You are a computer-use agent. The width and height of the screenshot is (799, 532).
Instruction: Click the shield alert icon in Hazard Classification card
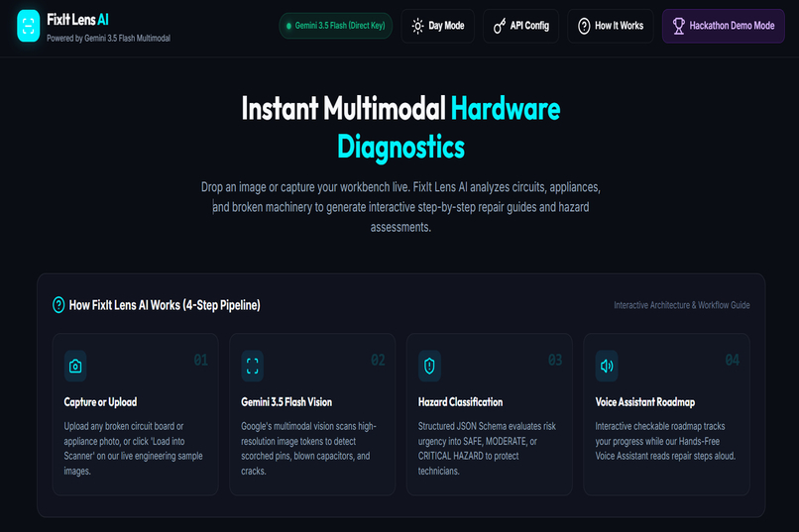point(429,366)
